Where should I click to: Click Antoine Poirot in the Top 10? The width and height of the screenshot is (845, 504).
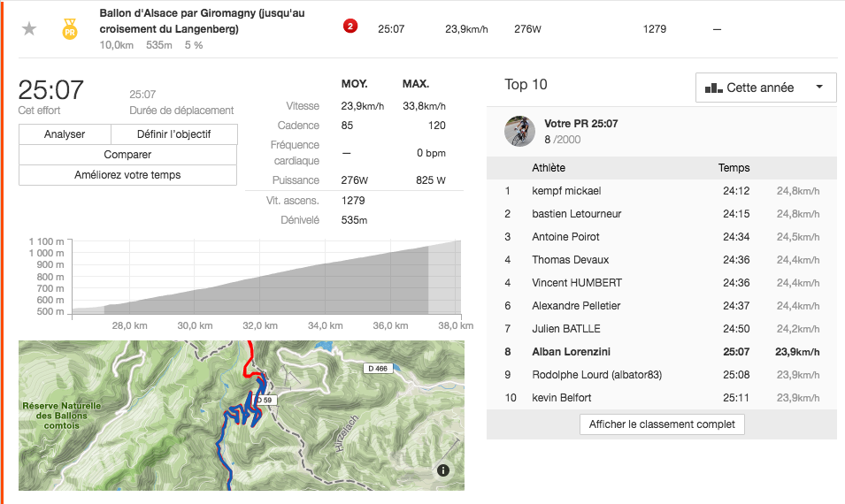[x=565, y=237]
